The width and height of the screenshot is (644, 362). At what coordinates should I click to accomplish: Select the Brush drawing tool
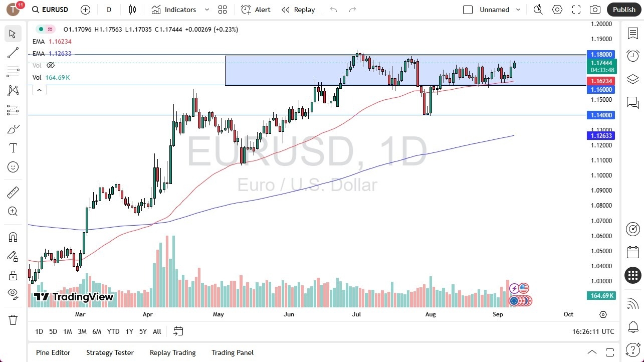[x=13, y=128]
